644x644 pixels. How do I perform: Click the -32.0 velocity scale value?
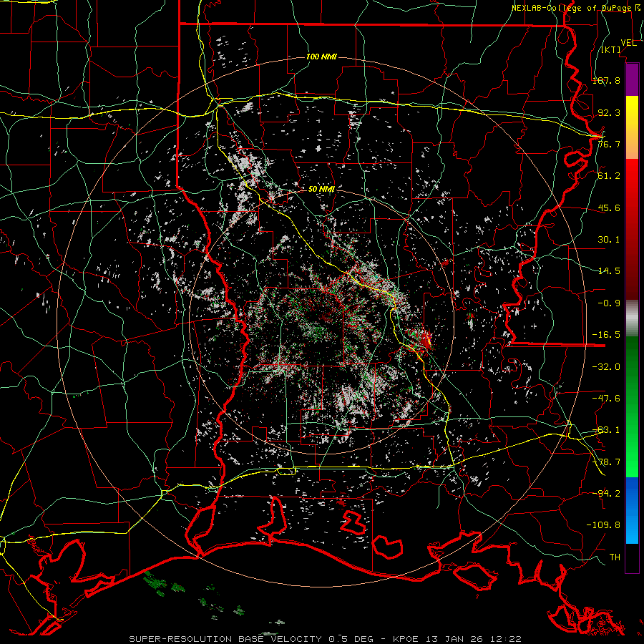[606, 367]
